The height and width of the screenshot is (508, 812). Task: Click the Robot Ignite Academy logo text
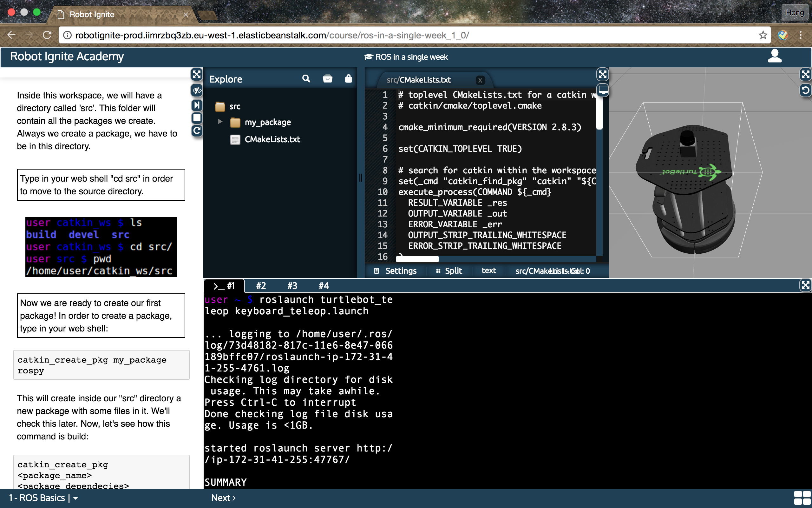pyautogui.click(x=67, y=57)
